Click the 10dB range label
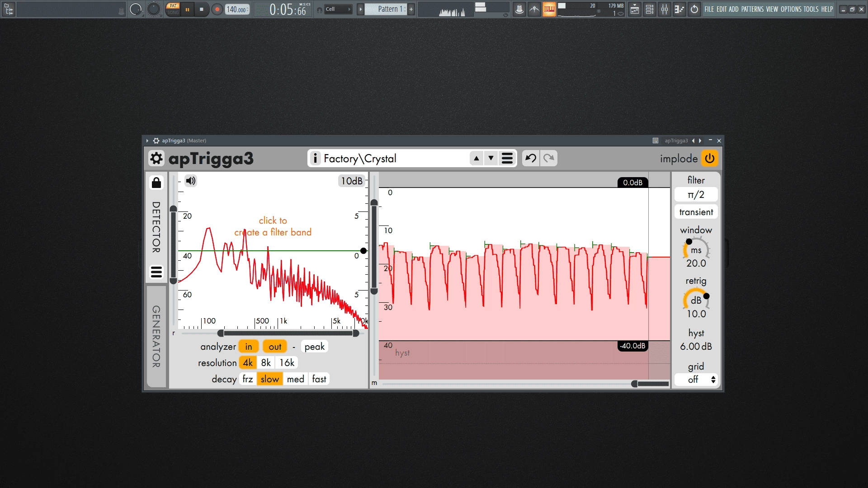 tap(352, 181)
